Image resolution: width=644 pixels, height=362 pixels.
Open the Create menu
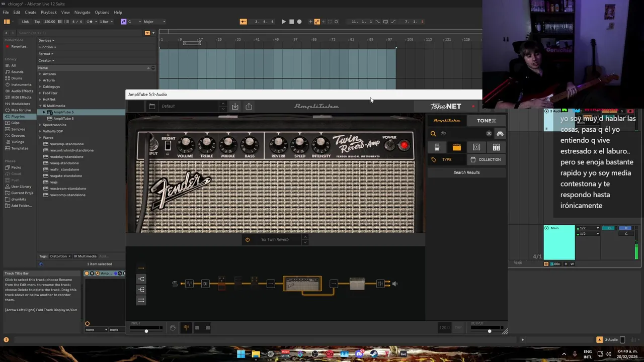[30, 12]
